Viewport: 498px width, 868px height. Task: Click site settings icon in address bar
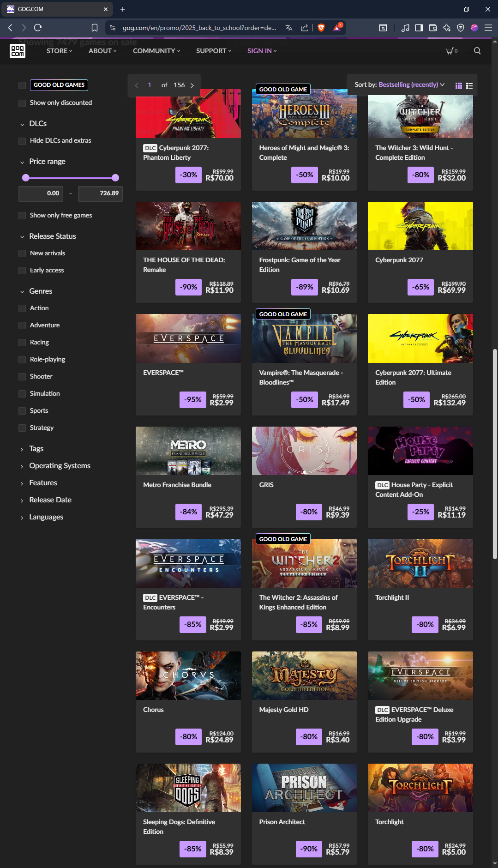pos(113,28)
